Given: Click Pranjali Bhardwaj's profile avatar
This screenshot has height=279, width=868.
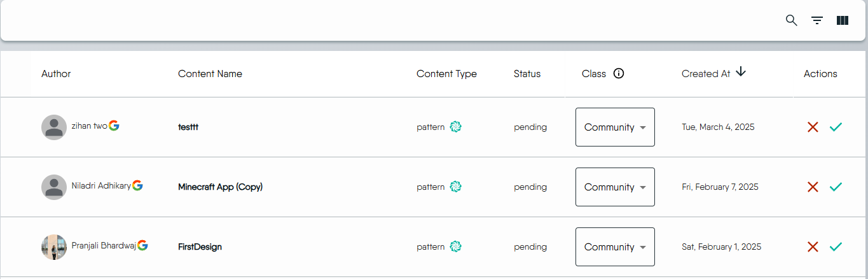Looking at the screenshot, I should pyautogui.click(x=54, y=247).
